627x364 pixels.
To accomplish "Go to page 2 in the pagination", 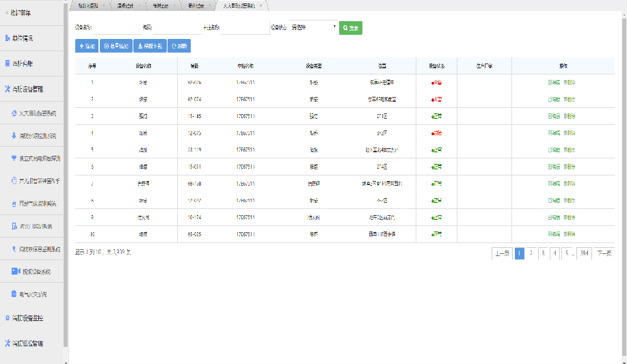I will [x=531, y=253].
